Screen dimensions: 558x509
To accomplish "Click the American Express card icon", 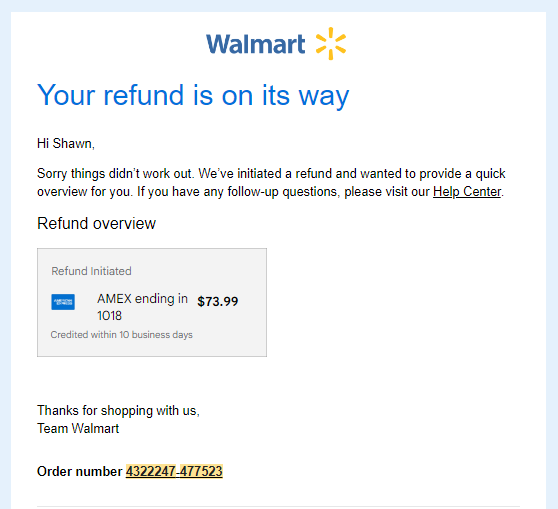I will click(x=63, y=302).
